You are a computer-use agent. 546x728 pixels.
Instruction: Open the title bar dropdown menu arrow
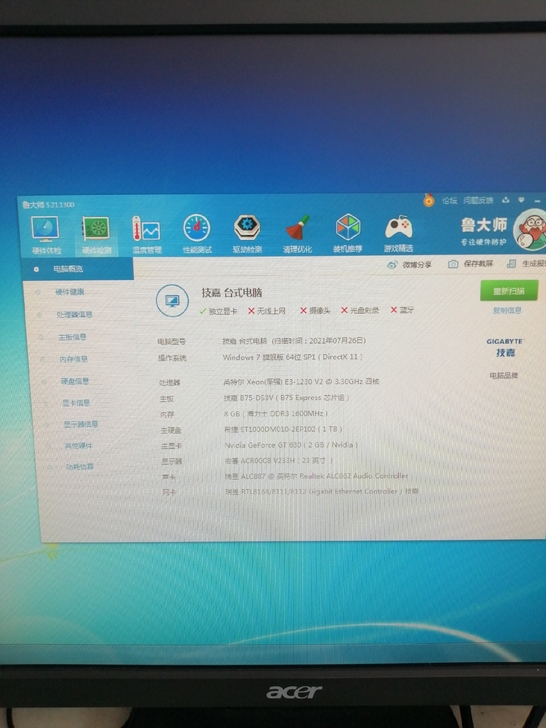(521, 200)
